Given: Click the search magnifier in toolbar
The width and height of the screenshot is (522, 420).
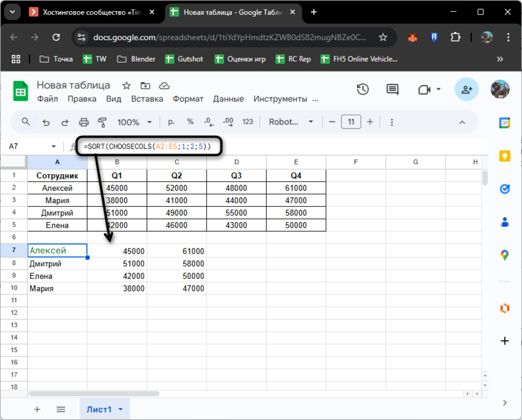Looking at the screenshot, I should click(26, 122).
